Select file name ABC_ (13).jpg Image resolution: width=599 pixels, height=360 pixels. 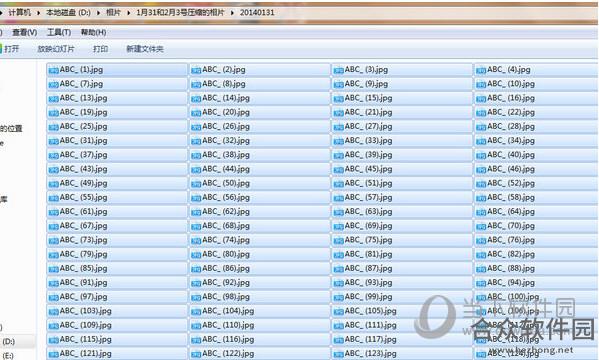(x=84, y=98)
